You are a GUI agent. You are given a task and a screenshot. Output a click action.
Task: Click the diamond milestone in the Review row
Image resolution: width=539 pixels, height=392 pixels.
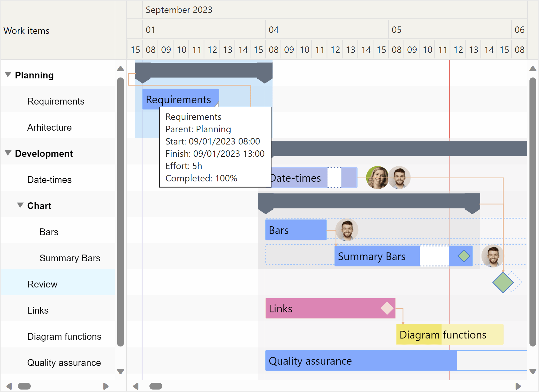click(503, 283)
